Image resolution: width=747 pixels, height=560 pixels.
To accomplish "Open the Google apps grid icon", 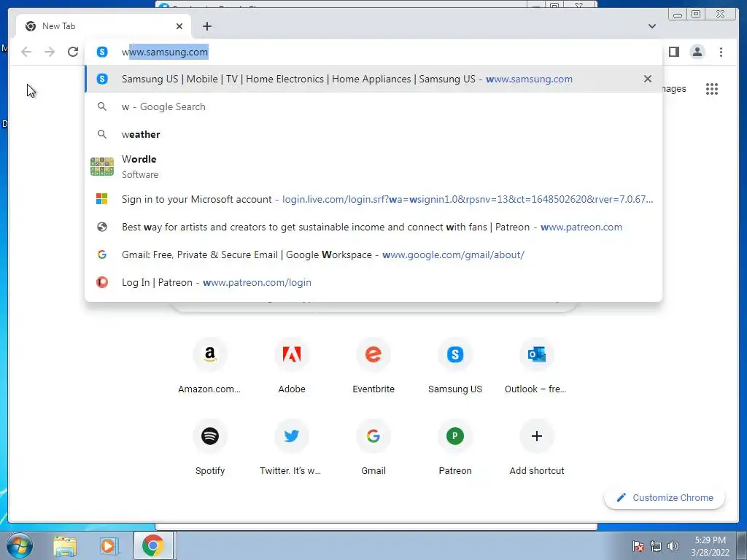I will click(712, 89).
